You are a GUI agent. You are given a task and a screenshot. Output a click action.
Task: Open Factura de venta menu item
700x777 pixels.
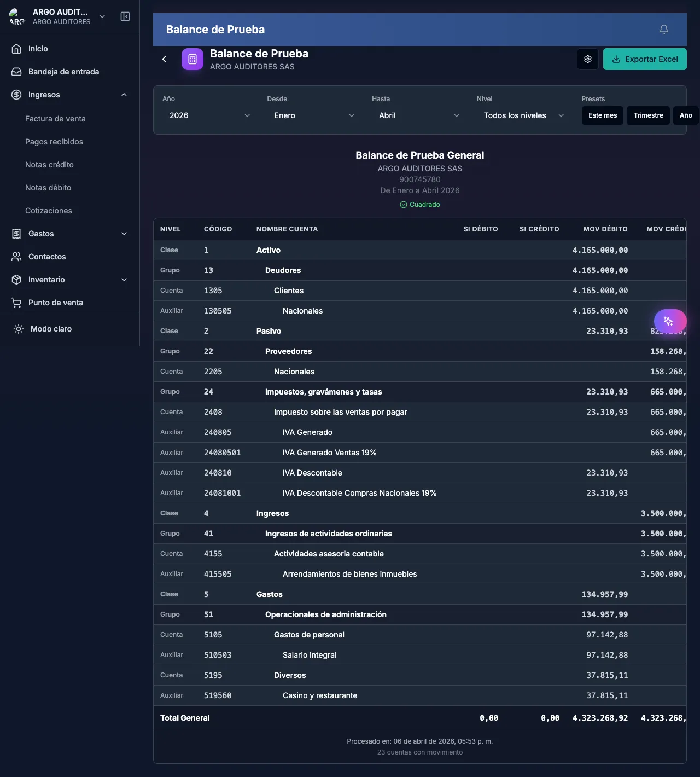tap(55, 119)
